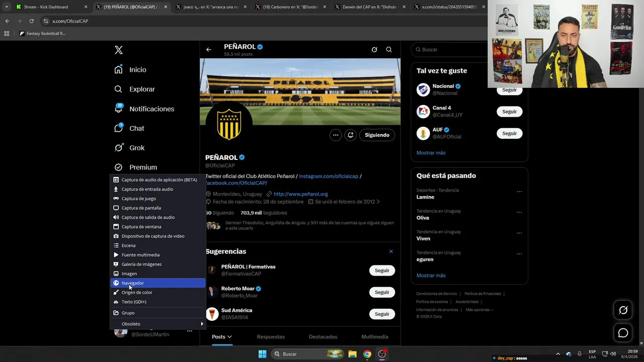
Task: Open Chrome from the taskbar
Action: click(367, 354)
